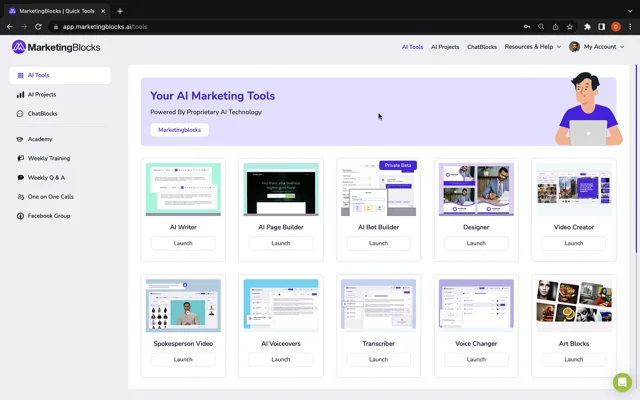Click the Facebook Group icon
This screenshot has width=640, height=400.
(x=20, y=216)
